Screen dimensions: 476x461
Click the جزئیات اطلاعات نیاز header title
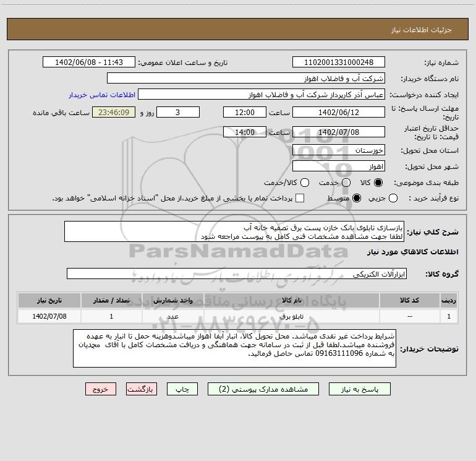click(422, 30)
